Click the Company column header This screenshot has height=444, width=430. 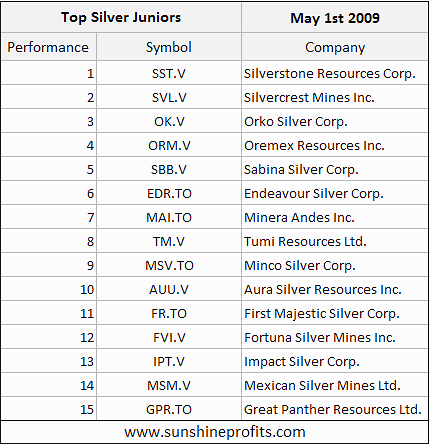[x=335, y=47]
